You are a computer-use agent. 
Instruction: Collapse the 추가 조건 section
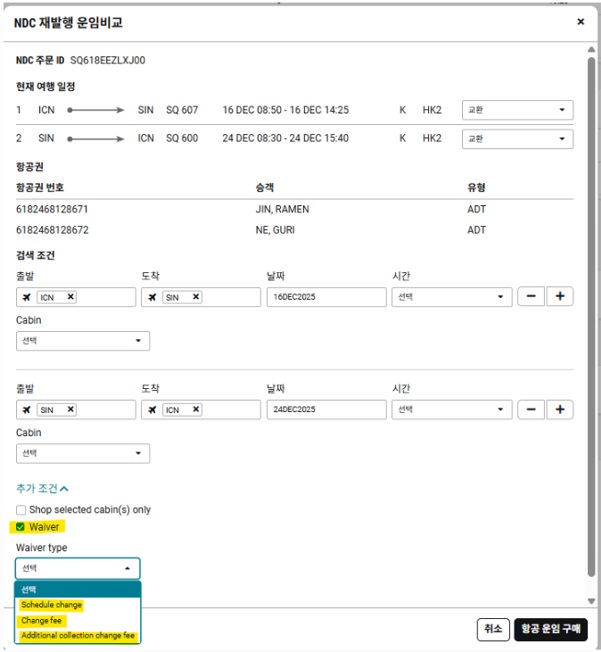42,488
